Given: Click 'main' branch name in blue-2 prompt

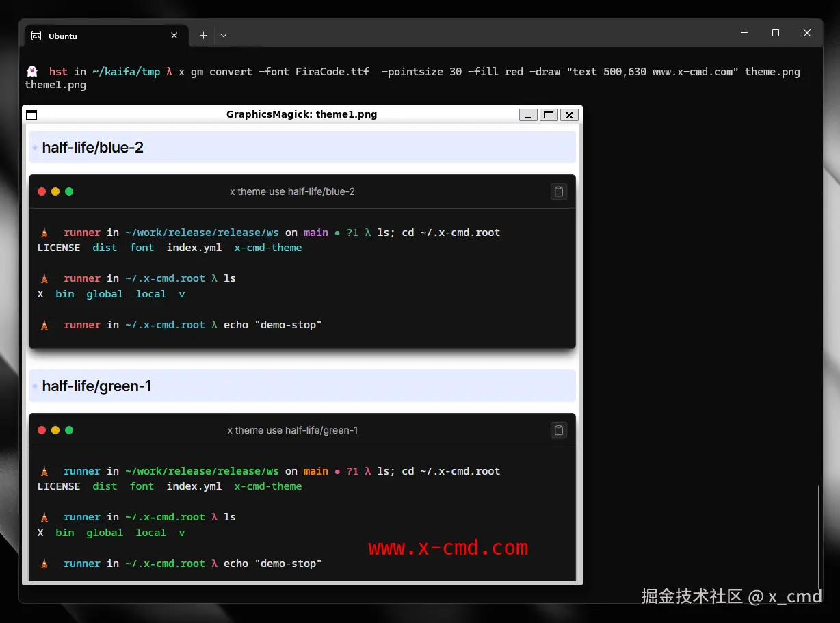Looking at the screenshot, I should click(x=316, y=233).
